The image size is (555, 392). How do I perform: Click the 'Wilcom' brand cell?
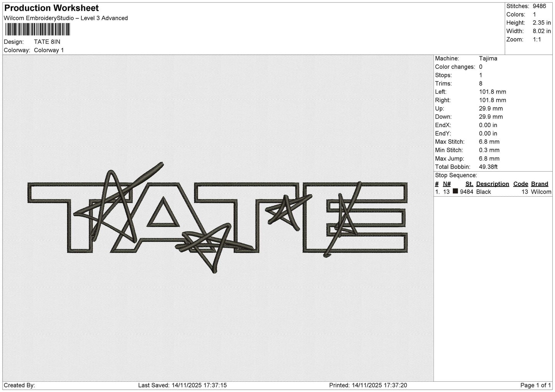tap(541, 192)
